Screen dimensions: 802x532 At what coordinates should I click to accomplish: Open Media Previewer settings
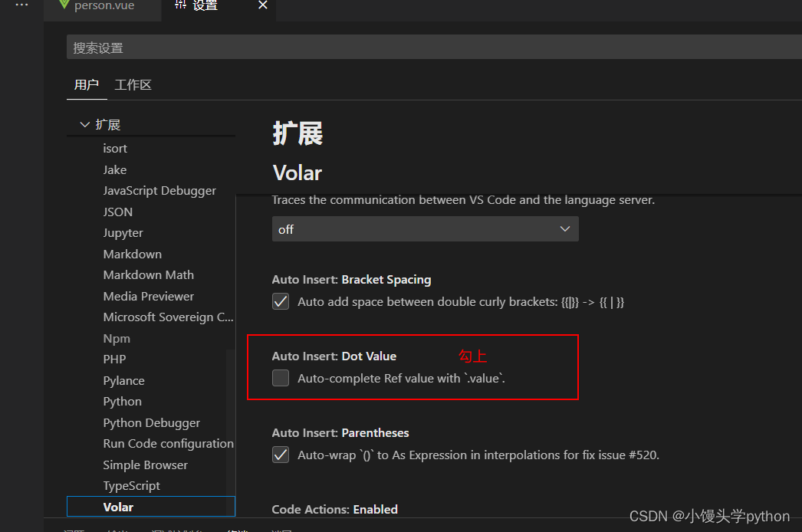[x=148, y=296]
